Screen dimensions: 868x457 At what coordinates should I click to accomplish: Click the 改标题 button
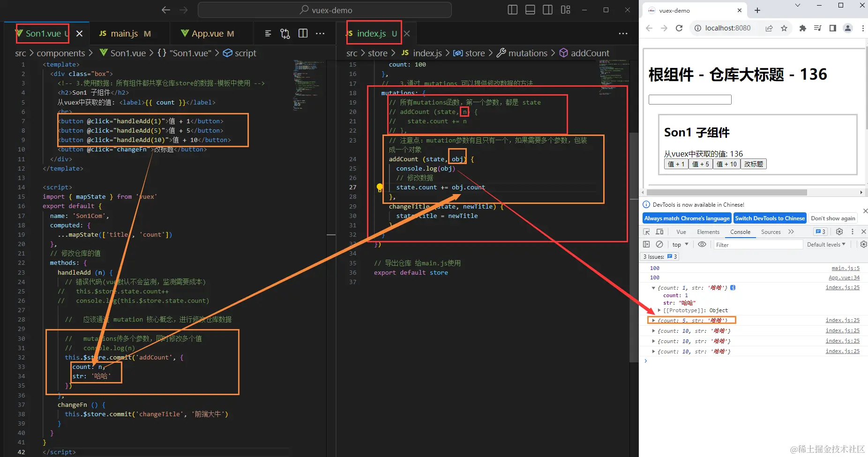click(x=754, y=164)
